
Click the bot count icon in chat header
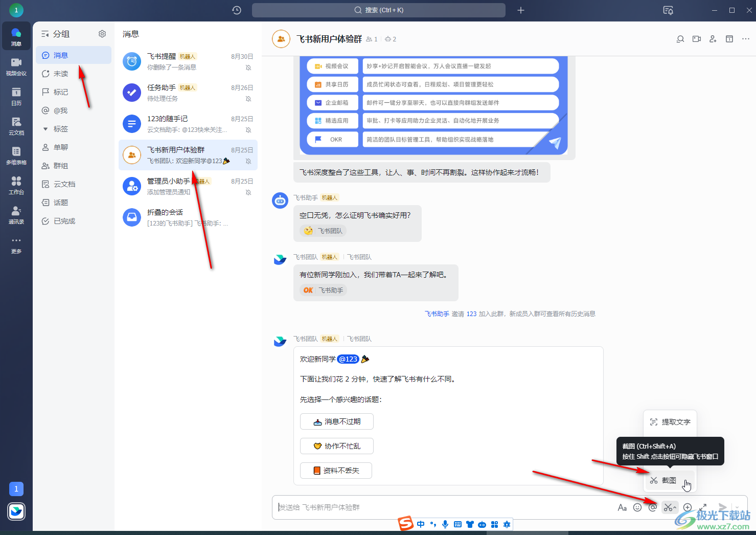click(x=391, y=39)
